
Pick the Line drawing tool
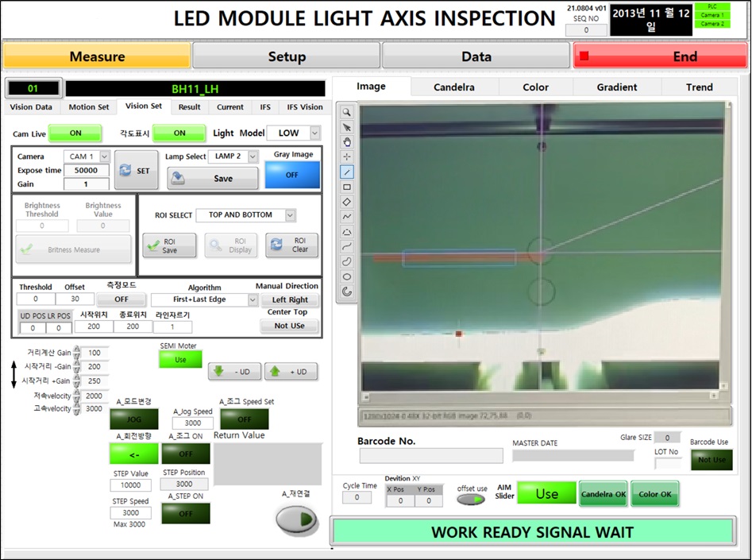click(347, 172)
